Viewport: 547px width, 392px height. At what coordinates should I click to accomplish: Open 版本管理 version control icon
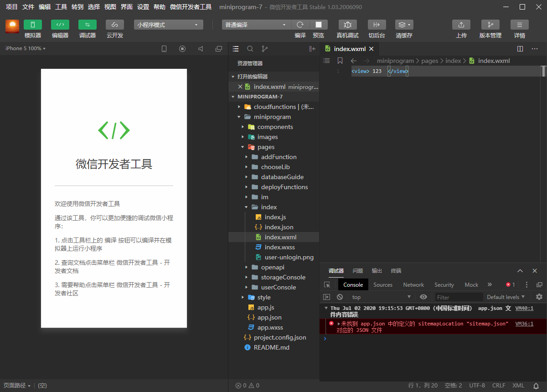pyautogui.click(x=490, y=25)
